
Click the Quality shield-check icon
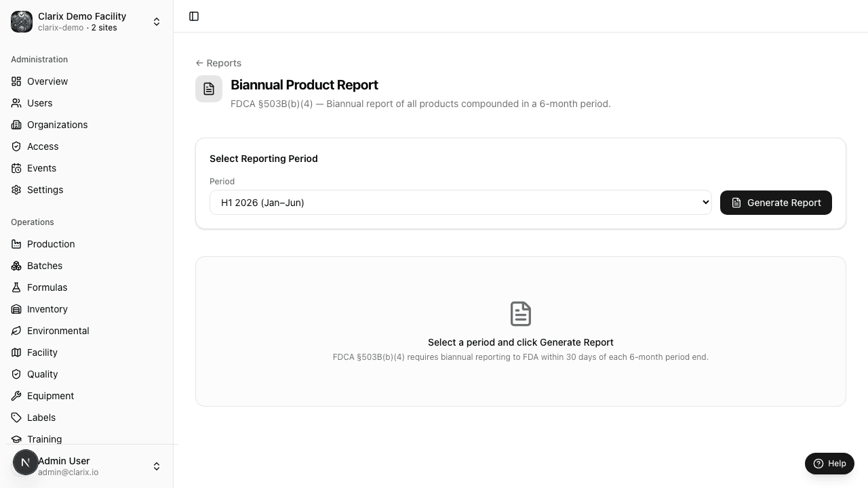click(x=16, y=374)
